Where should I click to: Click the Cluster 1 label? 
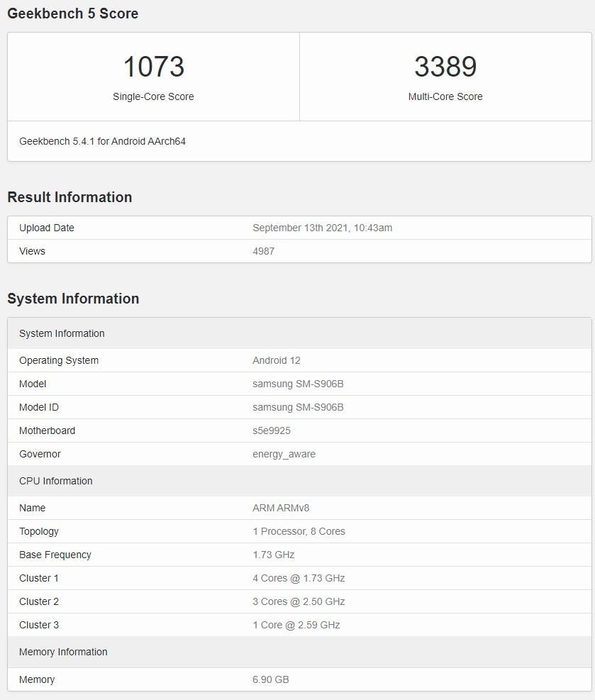(39, 578)
